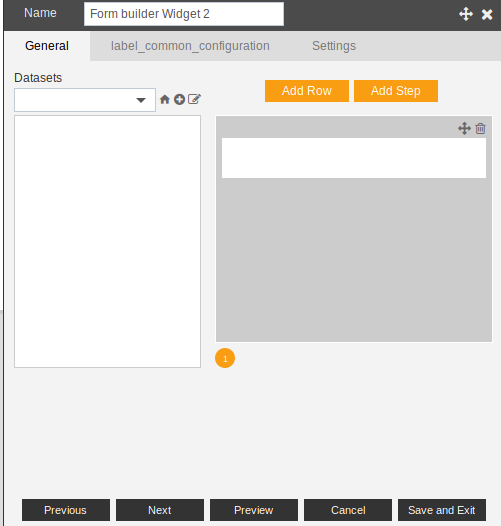501x526 pixels.
Task: Switch to the General tab
Action: coord(47,46)
